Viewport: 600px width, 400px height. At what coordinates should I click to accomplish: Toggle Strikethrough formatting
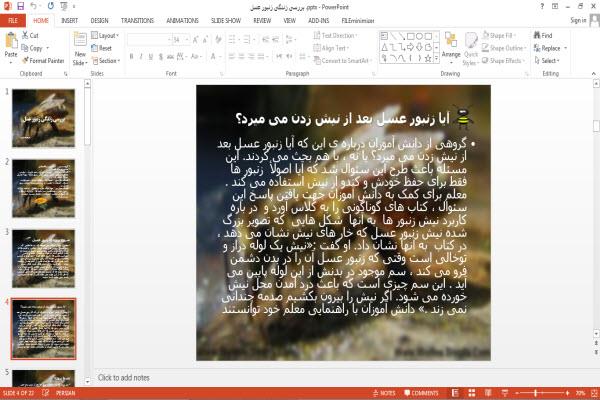170,57
